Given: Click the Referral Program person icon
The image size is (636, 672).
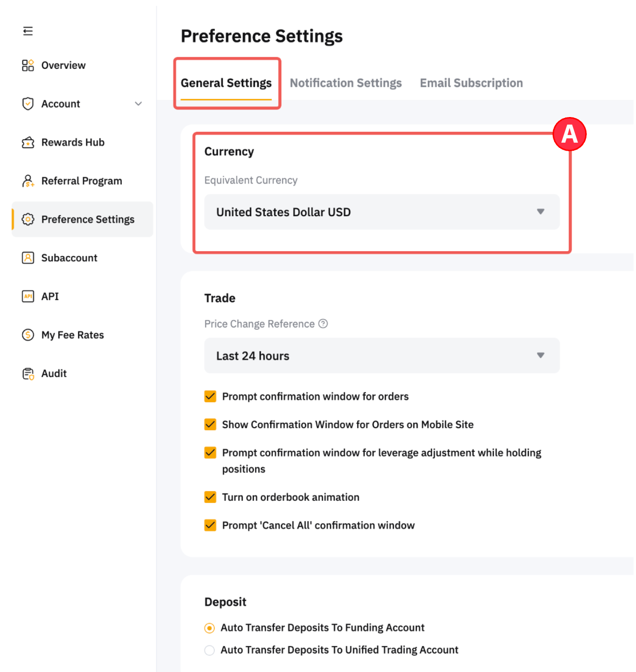Looking at the screenshot, I should pos(28,181).
